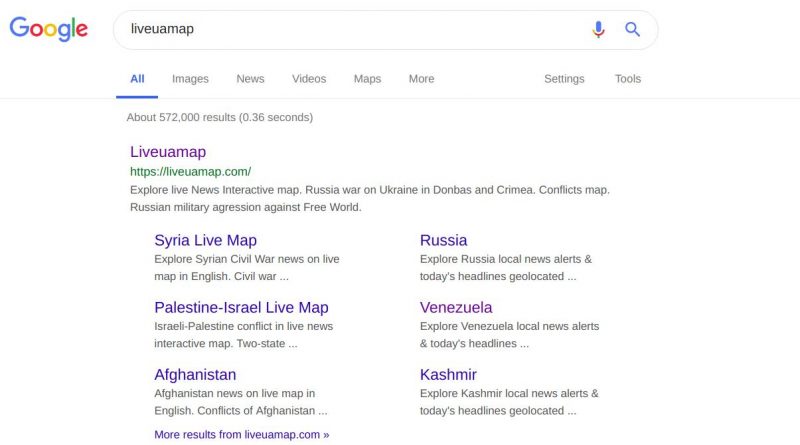Show the search Tools options
The height and width of the screenshot is (445, 800).
coord(628,79)
